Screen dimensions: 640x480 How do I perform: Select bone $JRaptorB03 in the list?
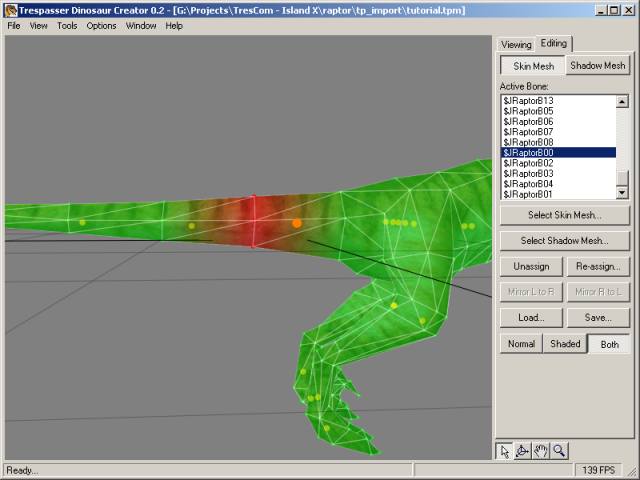(558, 173)
